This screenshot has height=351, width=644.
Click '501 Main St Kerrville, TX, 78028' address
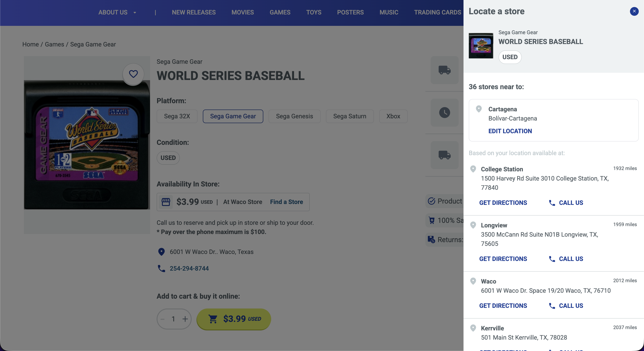pyautogui.click(x=524, y=337)
